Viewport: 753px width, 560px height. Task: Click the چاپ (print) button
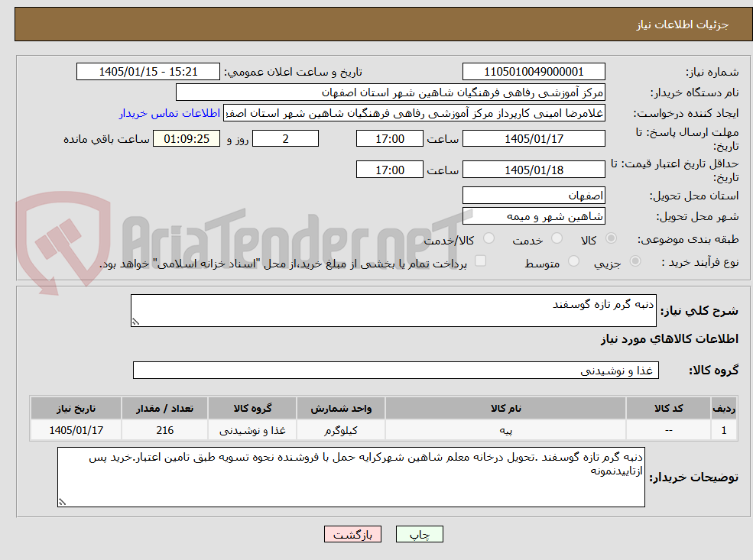419,534
